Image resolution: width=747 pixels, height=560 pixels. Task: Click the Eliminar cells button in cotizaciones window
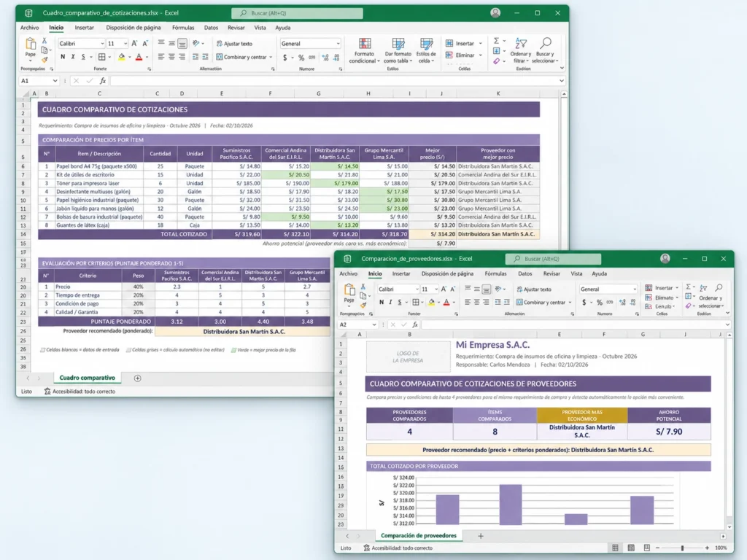click(461, 55)
